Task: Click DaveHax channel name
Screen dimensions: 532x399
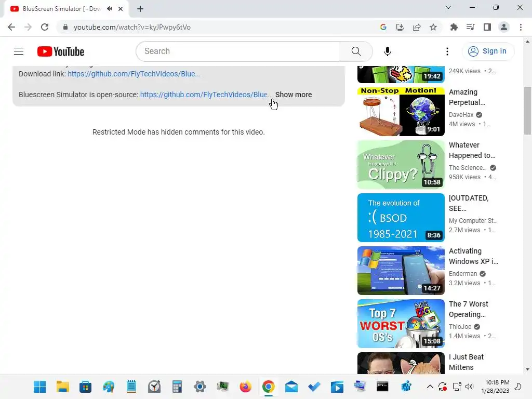Action: pos(461,115)
